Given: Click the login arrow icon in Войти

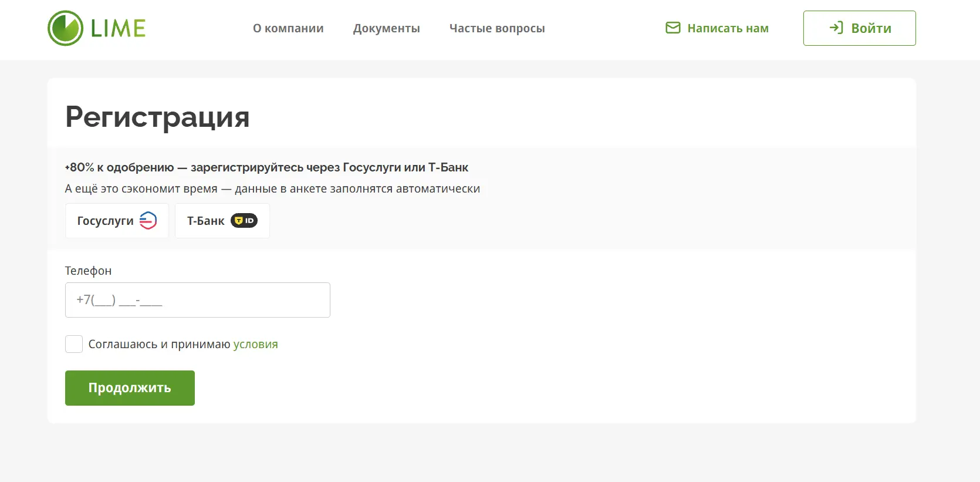Looking at the screenshot, I should click(x=836, y=28).
